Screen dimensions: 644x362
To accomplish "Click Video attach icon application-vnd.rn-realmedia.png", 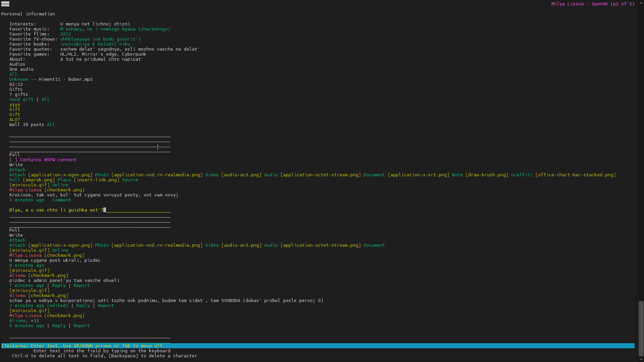I will click(157, 175).
